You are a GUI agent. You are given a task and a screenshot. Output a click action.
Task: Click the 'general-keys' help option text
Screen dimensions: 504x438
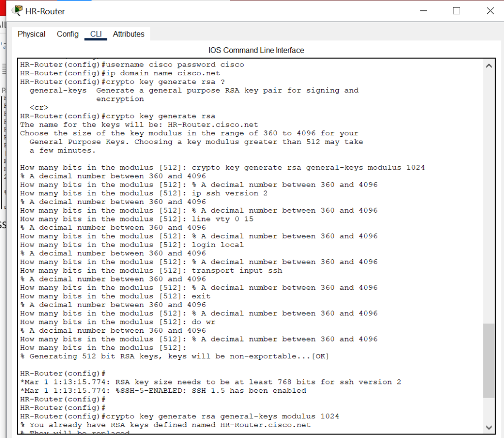[x=58, y=91]
